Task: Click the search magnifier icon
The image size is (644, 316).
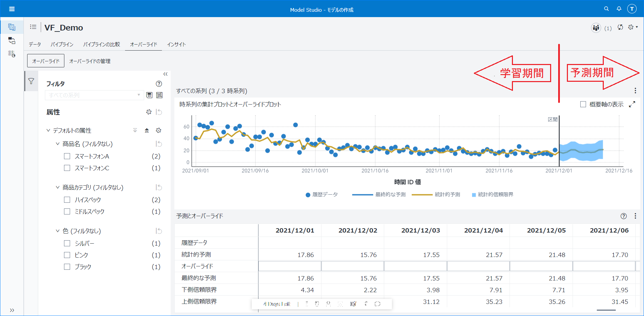Action: tap(606, 9)
